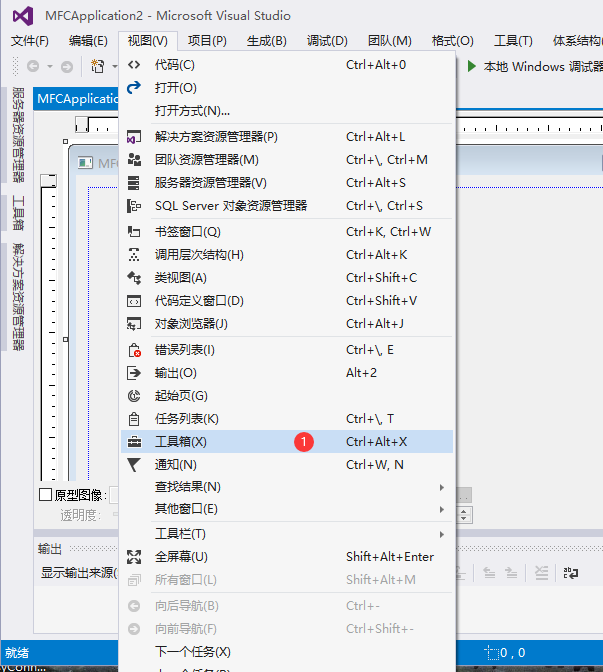Select the MFCApplication document tab

[76, 99]
